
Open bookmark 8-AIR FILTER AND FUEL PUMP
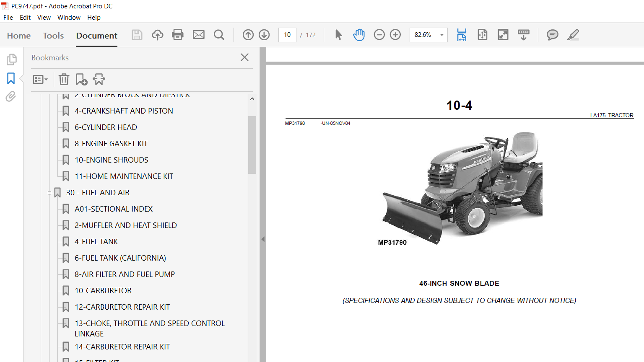coord(125,274)
